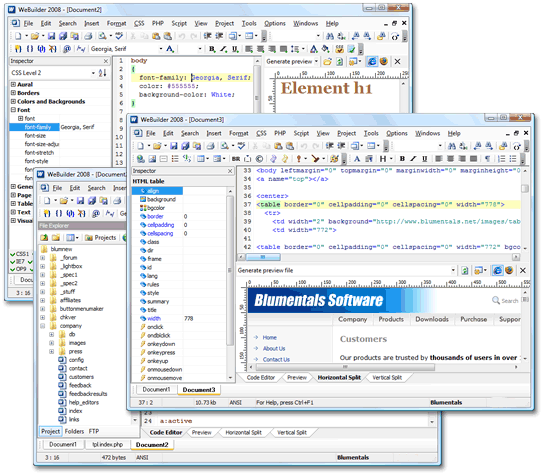Screen dimensions: 542x474
Task: Click the H heading icon in Document3 toolbar
Action: 383,159
